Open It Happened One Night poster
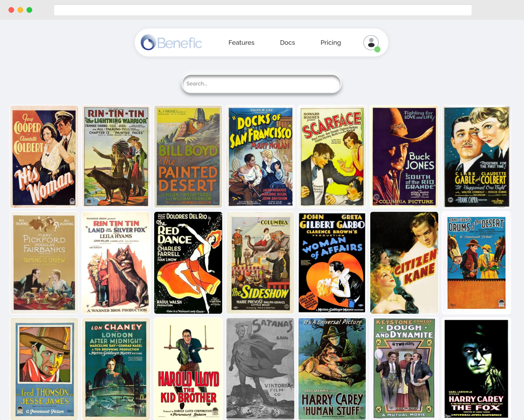524x420 pixels. click(476, 156)
